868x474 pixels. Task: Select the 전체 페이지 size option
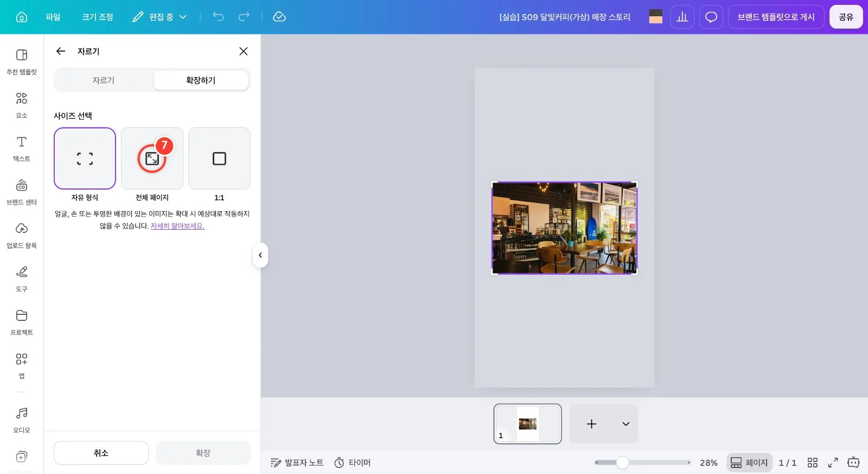(152, 159)
